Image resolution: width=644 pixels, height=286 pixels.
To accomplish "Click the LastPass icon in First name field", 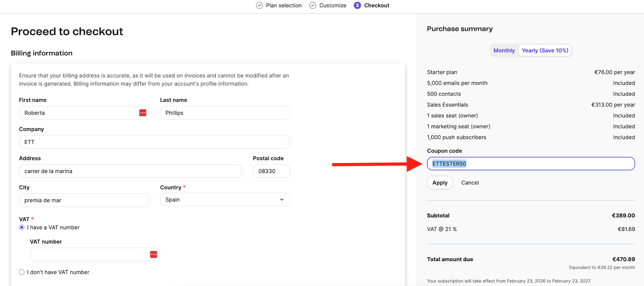I will (x=142, y=113).
